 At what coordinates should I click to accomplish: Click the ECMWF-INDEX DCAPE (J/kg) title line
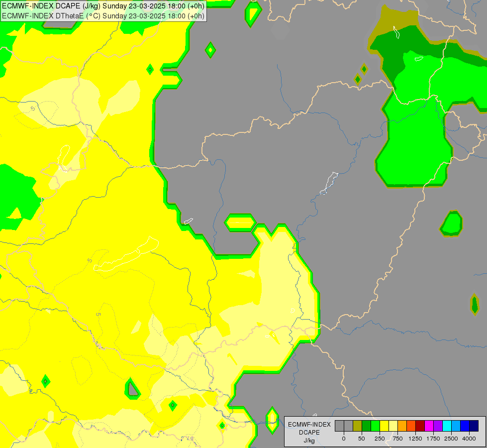coord(103,6)
